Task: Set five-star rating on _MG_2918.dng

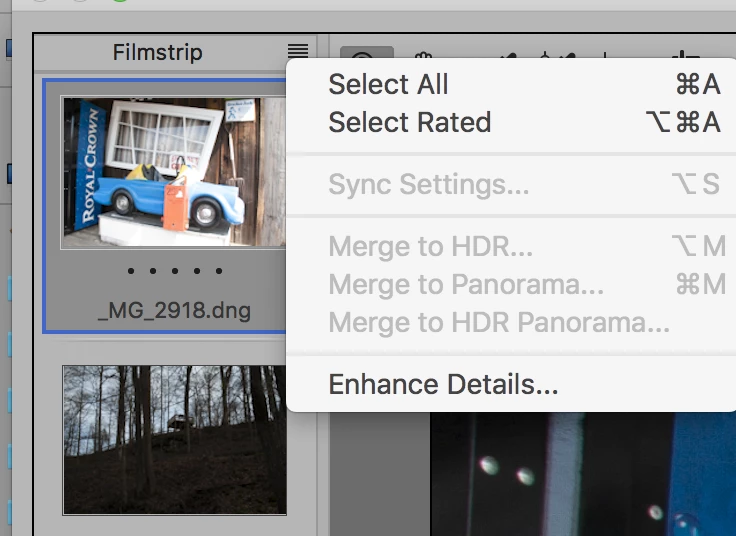Action: (219, 271)
